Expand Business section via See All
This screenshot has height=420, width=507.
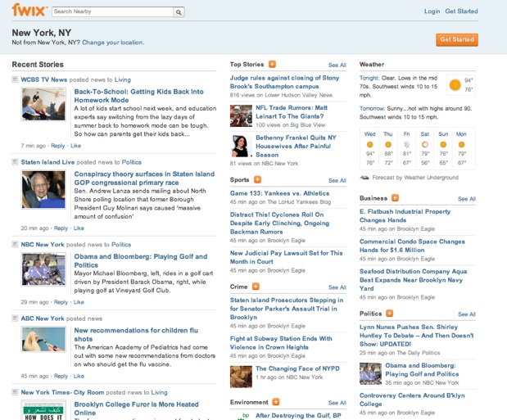tap(466, 199)
